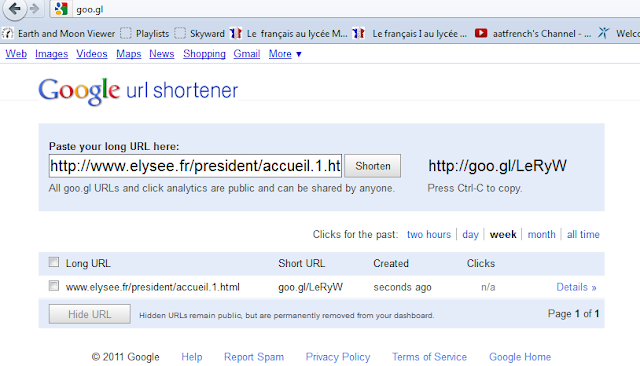Open the Report Spam link
The width and height of the screenshot is (640, 366).
(254, 357)
